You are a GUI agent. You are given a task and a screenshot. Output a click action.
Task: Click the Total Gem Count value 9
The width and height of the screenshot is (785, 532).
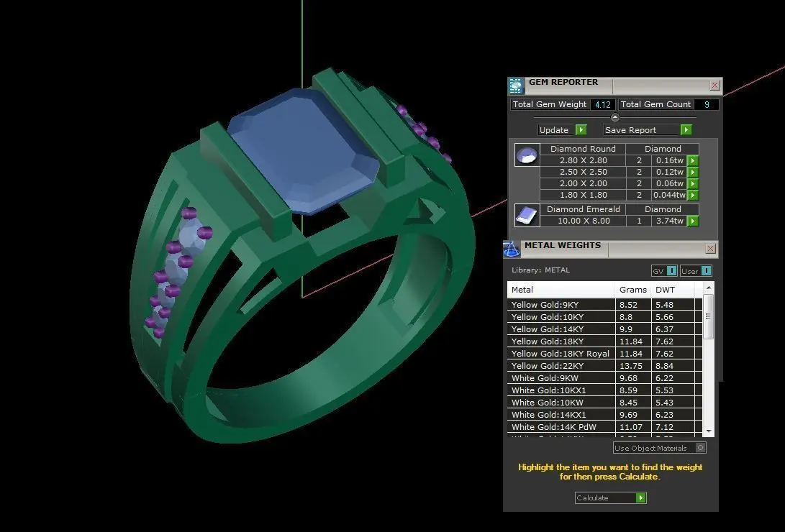coord(707,104)
